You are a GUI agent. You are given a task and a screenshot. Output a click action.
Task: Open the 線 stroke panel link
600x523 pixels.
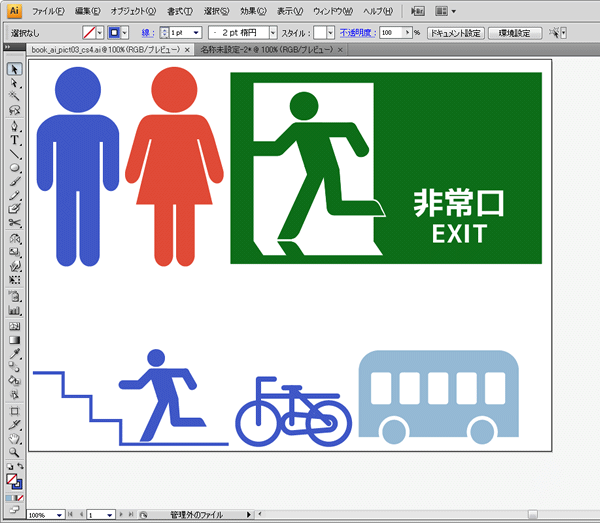pos(147,33)
